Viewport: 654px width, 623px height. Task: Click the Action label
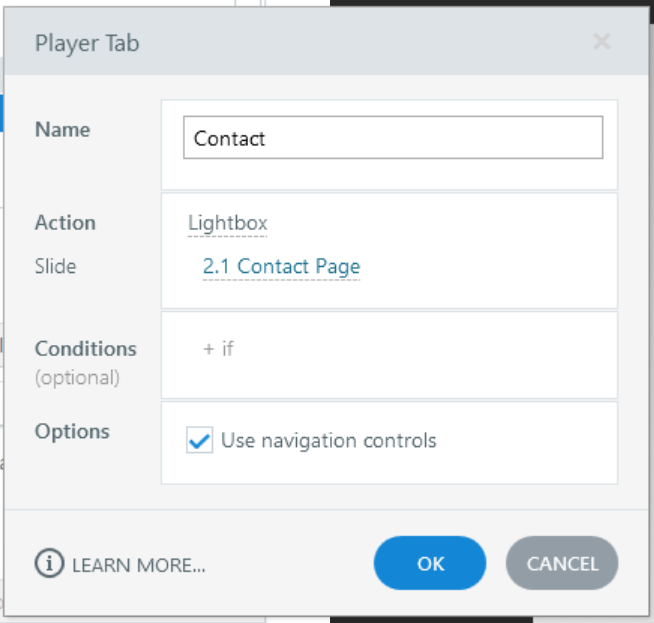click(65, 223)
